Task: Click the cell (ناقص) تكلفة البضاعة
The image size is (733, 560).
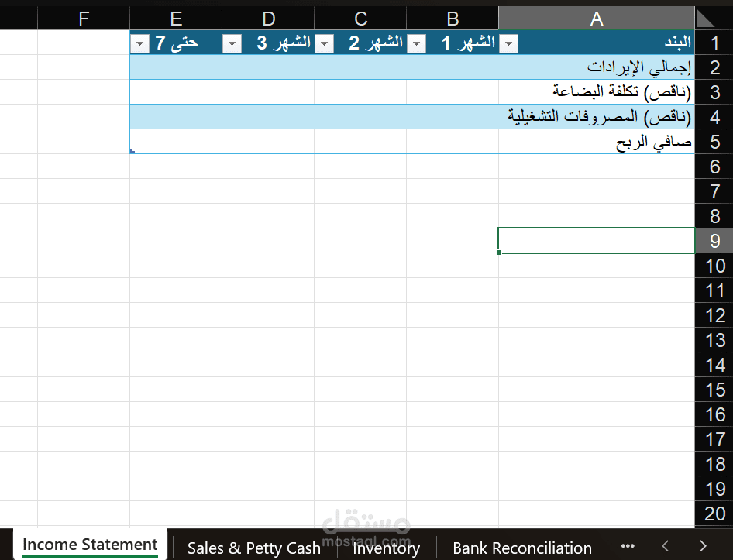Action: (597, 92)
